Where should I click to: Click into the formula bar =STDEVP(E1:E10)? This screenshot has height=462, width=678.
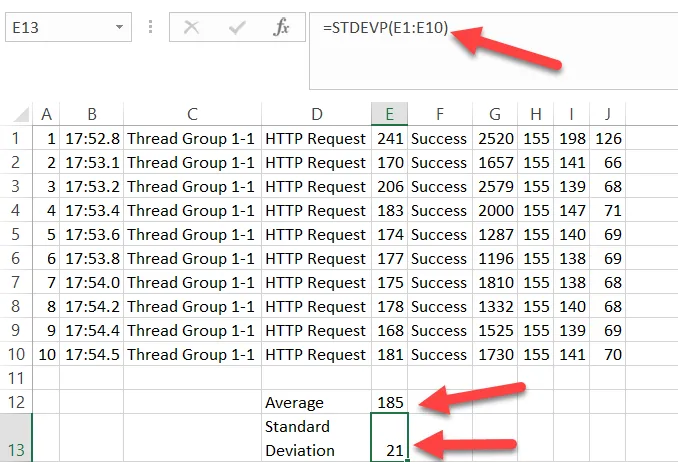[x=493, y=51]
